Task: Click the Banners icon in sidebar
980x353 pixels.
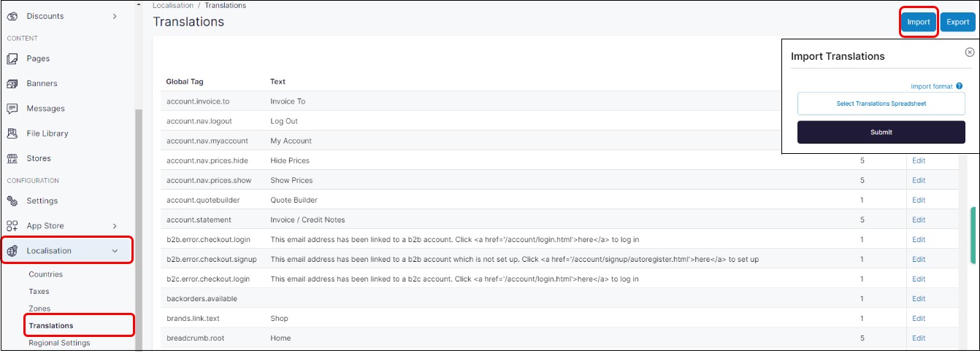Action: pyautogui.click(x=12, y=84)
